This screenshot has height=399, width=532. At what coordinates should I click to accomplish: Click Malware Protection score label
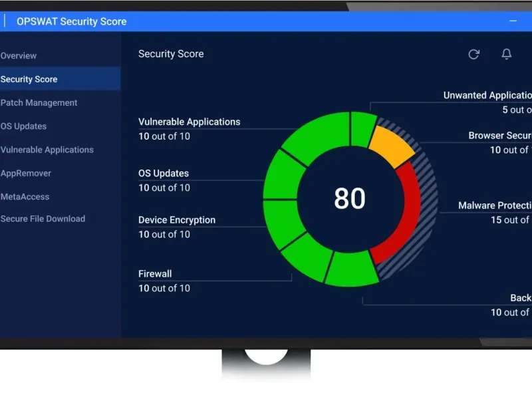point(495,205)
